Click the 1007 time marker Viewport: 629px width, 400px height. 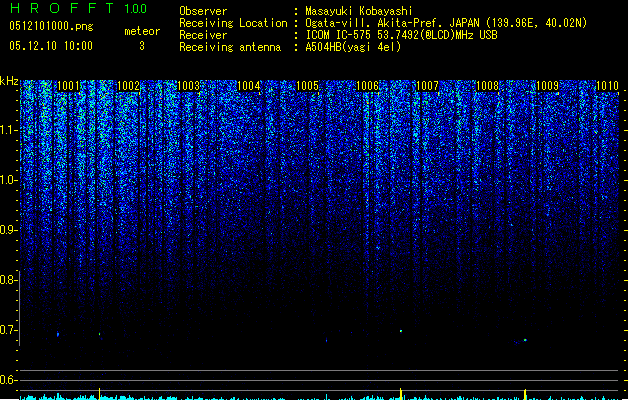coord(428,86)
